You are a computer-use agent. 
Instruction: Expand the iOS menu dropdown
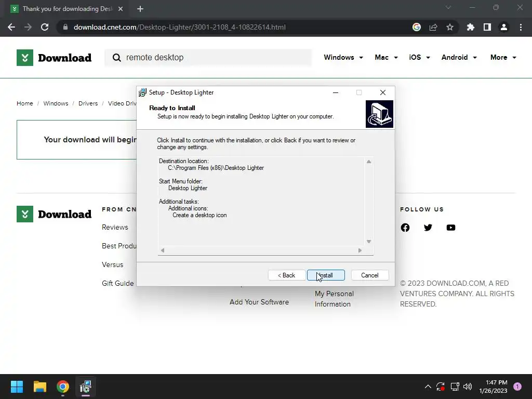point(419,57)
